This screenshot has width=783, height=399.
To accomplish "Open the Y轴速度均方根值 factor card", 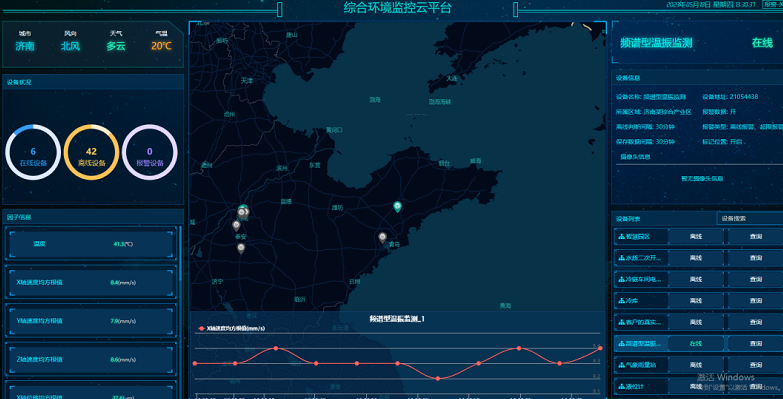I will coord(91,321).
